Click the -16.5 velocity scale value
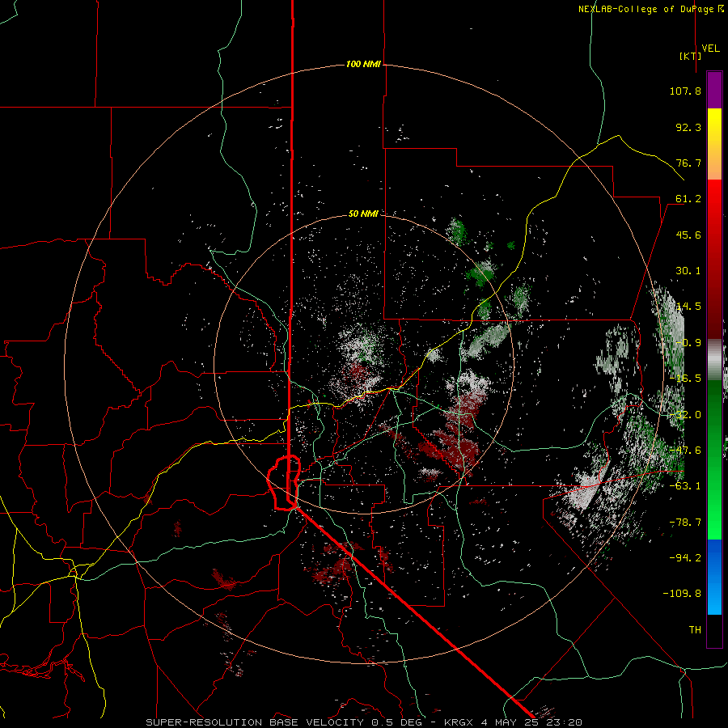 pos(685,379)
